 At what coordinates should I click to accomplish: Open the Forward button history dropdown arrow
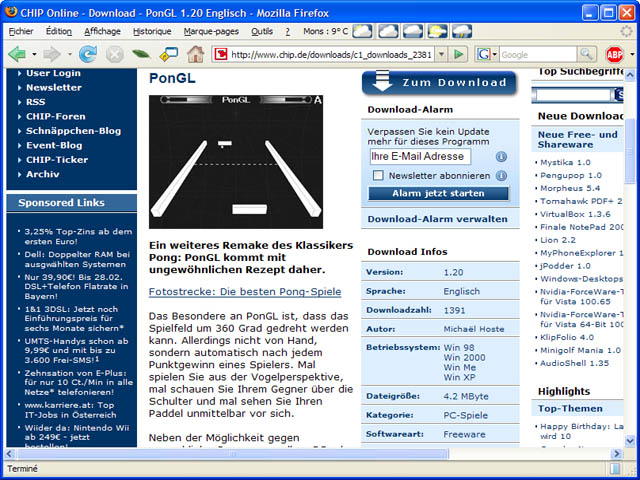70,54
